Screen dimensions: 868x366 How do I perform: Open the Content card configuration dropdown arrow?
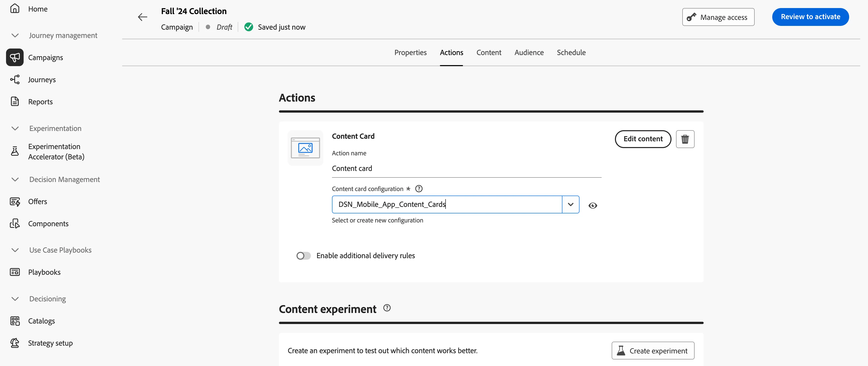tap(570, 204)
